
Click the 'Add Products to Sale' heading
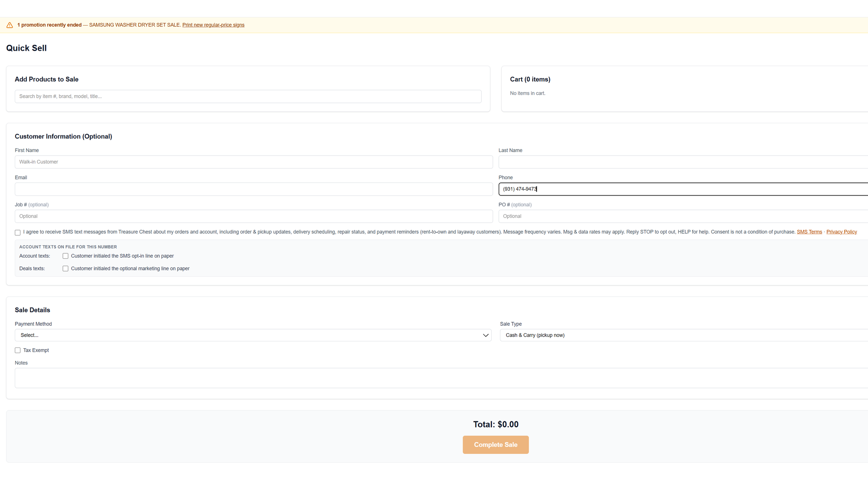pos(46,79)
